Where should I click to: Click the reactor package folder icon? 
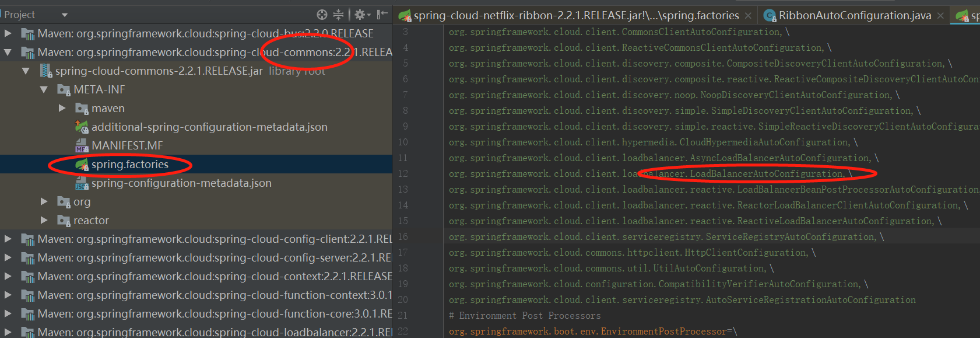[64, 220]
